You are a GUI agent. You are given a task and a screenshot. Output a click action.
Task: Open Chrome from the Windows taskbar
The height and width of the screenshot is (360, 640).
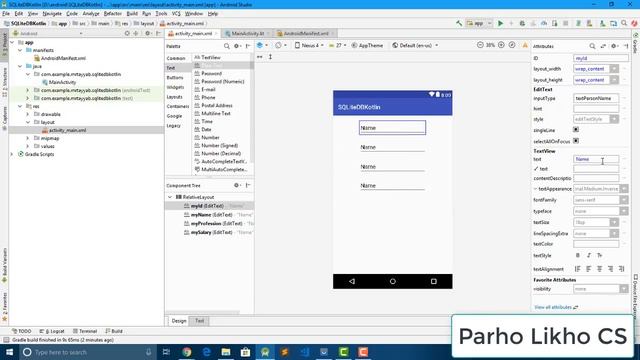click(187, 352)
